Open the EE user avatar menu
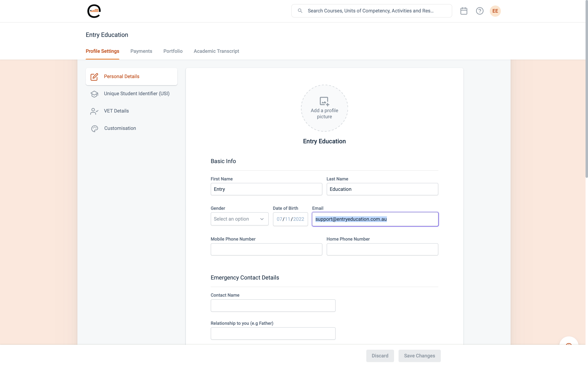 (x=495, y=11)
